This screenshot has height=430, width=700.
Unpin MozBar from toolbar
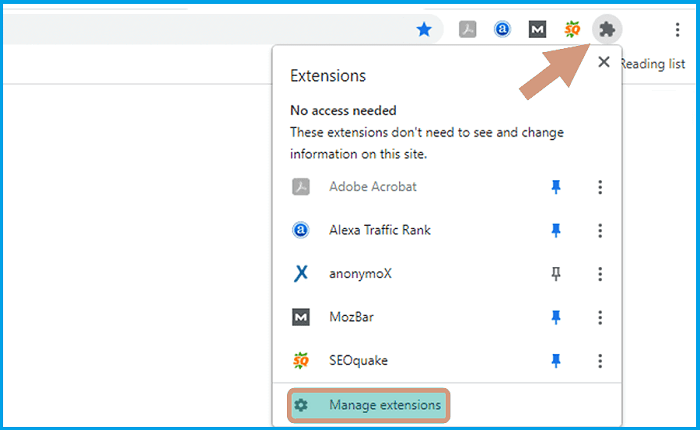coord(556,317)
